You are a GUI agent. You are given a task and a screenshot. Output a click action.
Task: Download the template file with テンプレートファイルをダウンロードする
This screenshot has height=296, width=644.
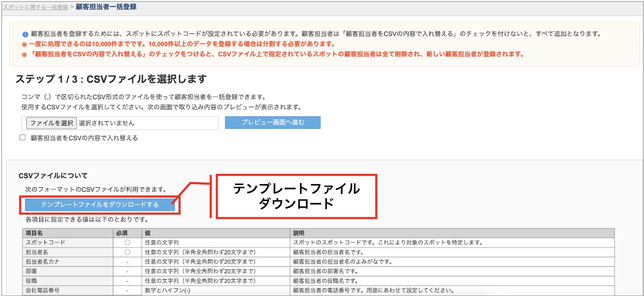click(100, 205)
